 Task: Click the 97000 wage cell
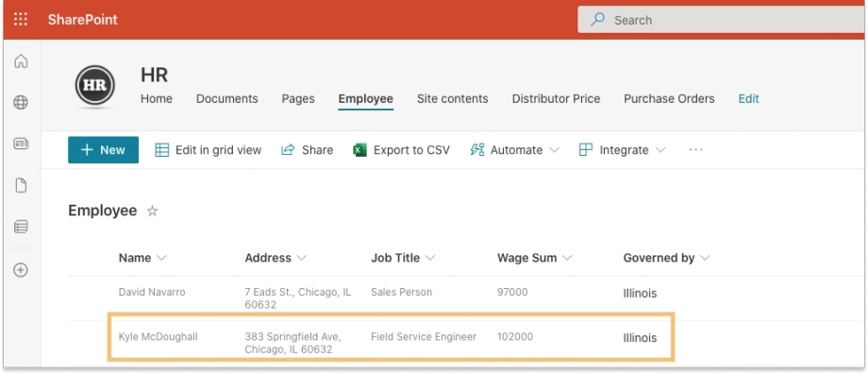click(x=512, y=292)
